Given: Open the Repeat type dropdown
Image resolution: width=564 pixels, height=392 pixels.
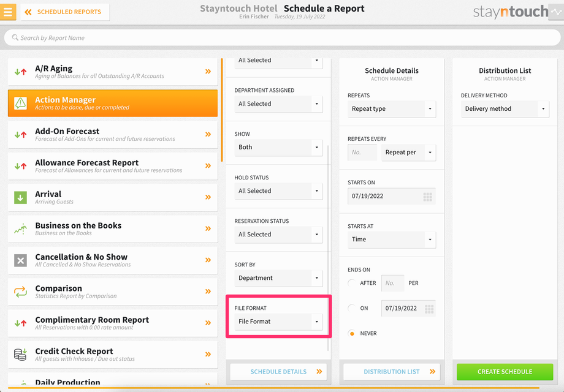Looking at the screenshot, I should pos(392,109).
